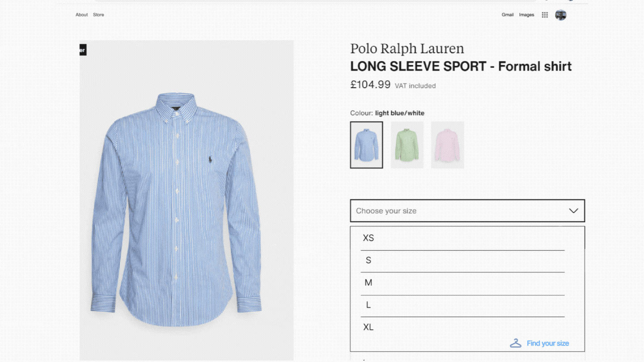The width and height of the screenshot is (644, 362).
Task: Expand the Choose your size dropdown
Action: (x=467, y=210)
